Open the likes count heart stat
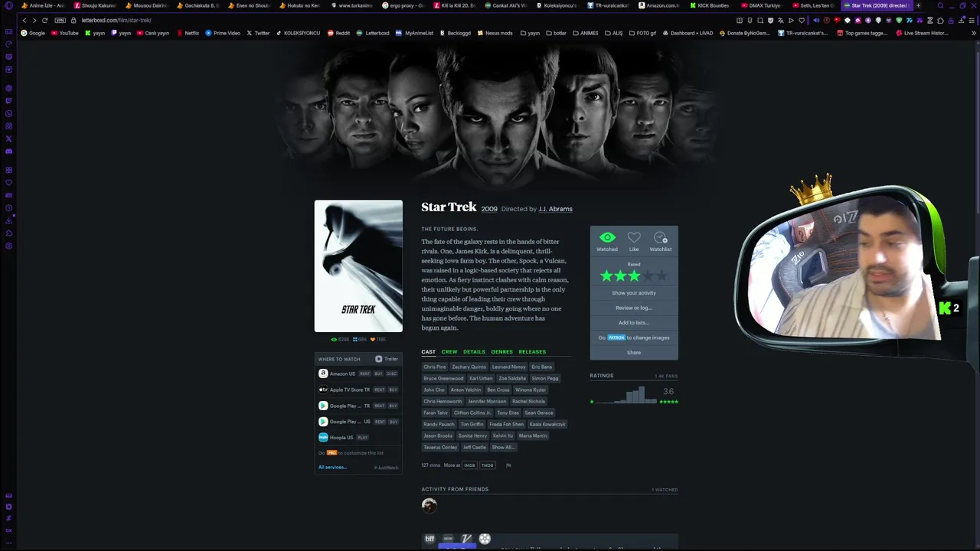The width and height of the screenshot is (980, 551). [378, 339]
